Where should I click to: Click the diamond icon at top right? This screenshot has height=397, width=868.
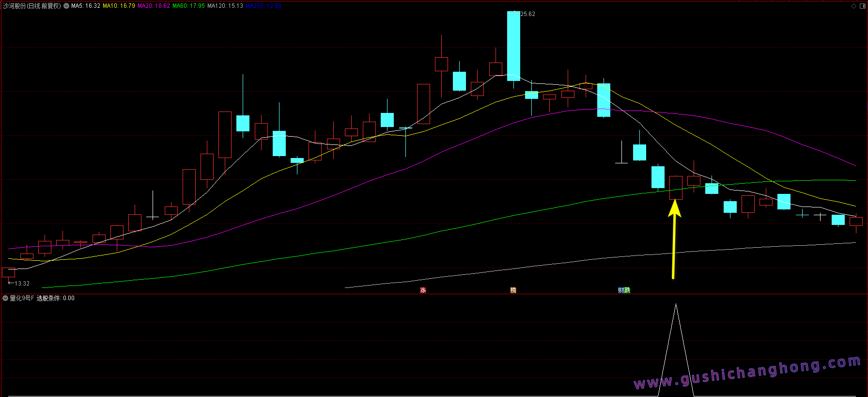(x=853, y=6)
